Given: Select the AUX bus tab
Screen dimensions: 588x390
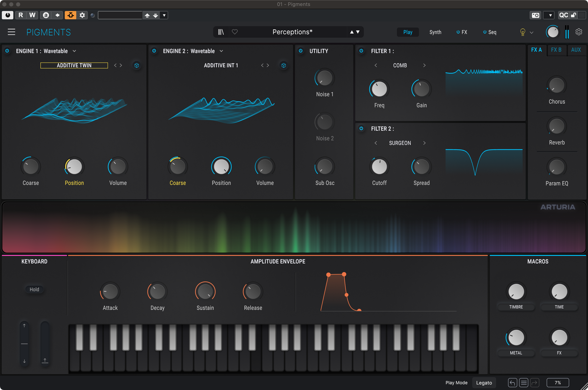Looking at the screenshot, I should click(576, 50).
